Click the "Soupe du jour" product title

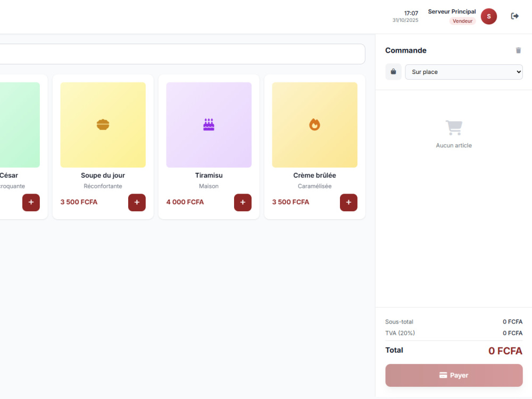point(103,176)
